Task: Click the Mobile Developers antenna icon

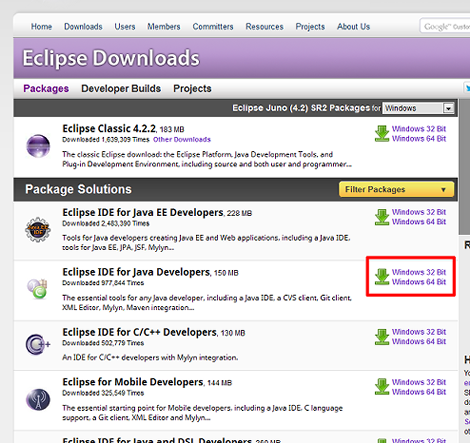Action: (x=38, y=399)
